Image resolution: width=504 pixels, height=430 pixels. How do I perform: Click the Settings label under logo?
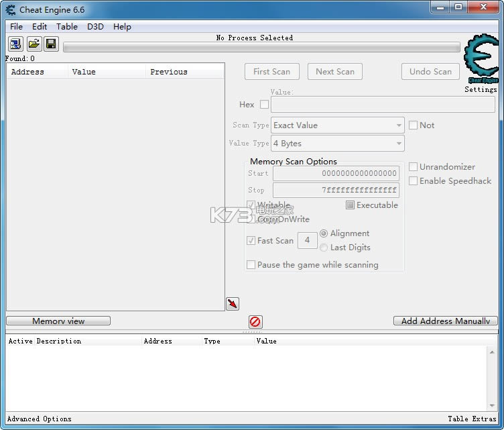[x=481, y=89]
